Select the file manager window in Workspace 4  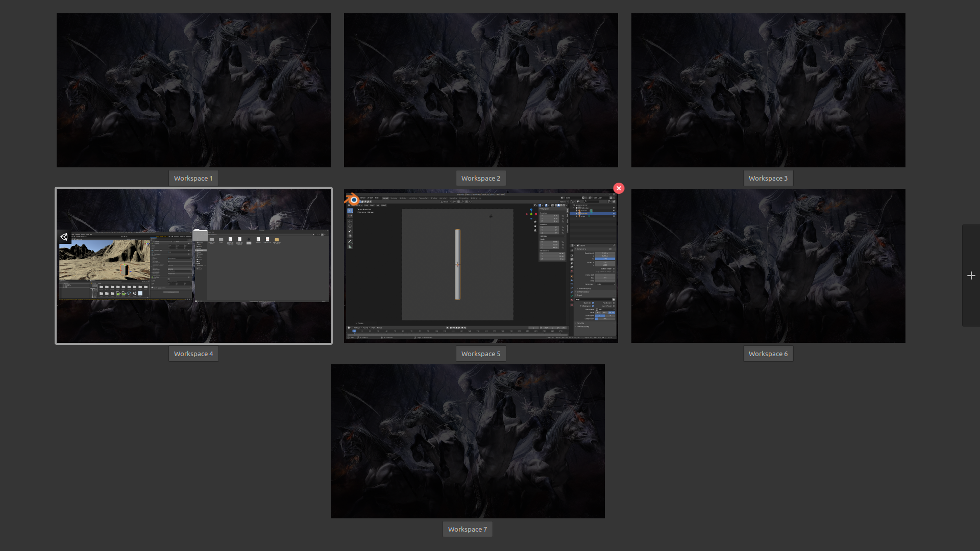pos(261,266)
